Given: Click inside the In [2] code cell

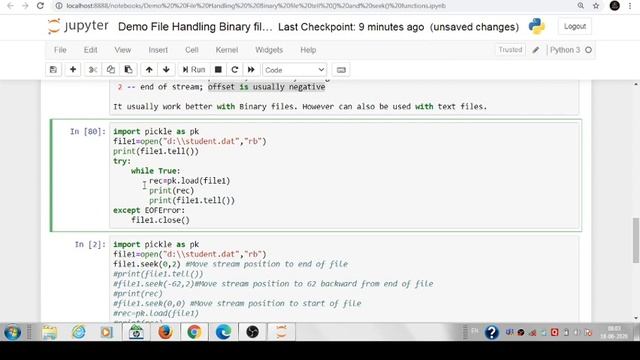Looking at the screenshot, I should [344, 280].
